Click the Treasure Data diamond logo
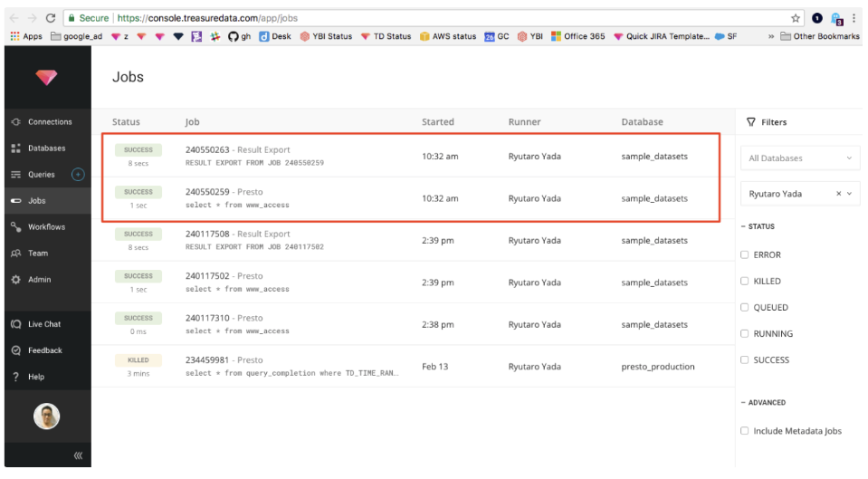 point(46,78)
